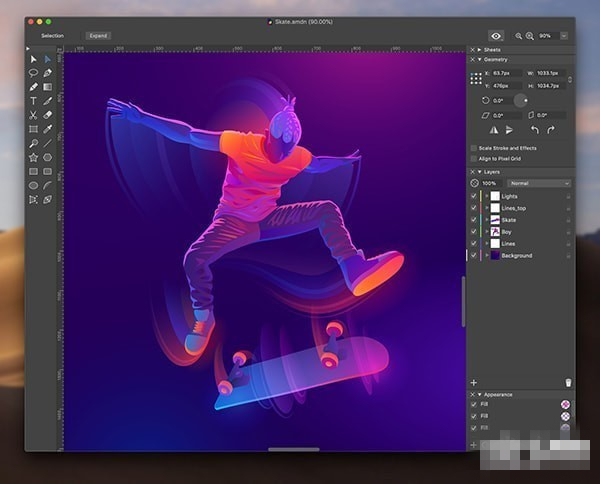Enable Scale Stroke and Effects checkbox
The height and width of the screenshot is (484, 600).
point(474,148)
